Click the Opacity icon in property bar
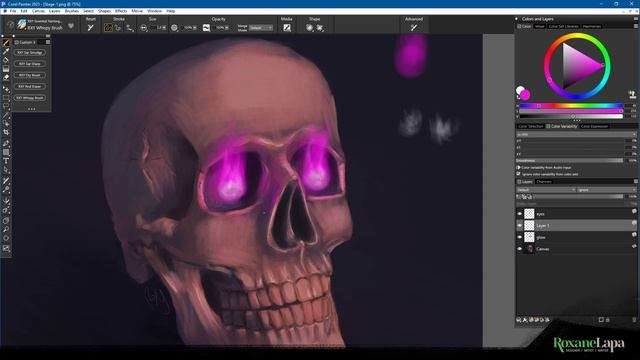This screenshot has width=640, height=360. coord(174,28)
